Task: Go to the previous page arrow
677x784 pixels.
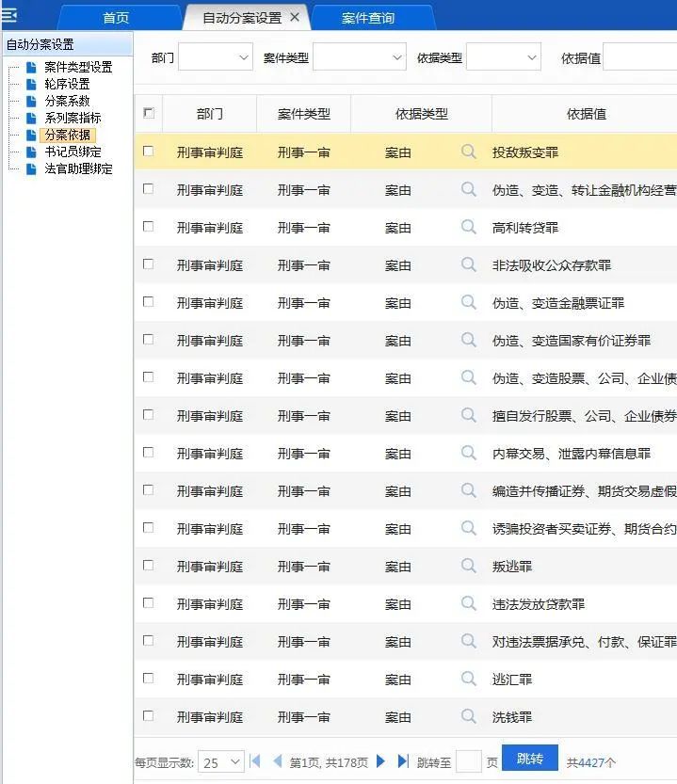Action: pyautogui.click(x=277, y=761)
